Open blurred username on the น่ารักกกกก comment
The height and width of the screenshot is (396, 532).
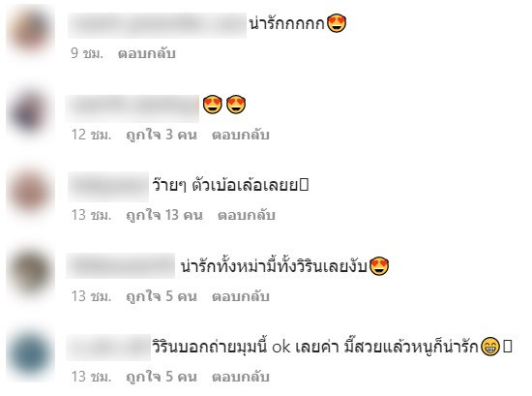point(157,25)
